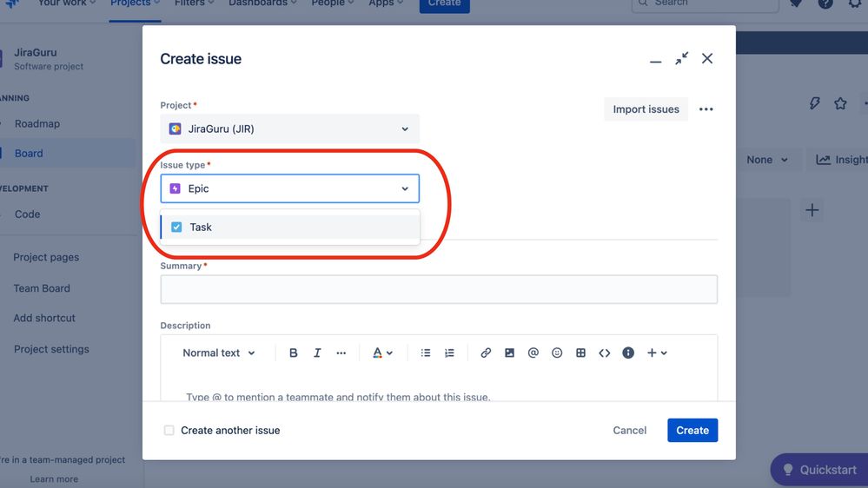Click the JiraGuru project name
Viewport: 868px width, 488px height.
point(36,53)
